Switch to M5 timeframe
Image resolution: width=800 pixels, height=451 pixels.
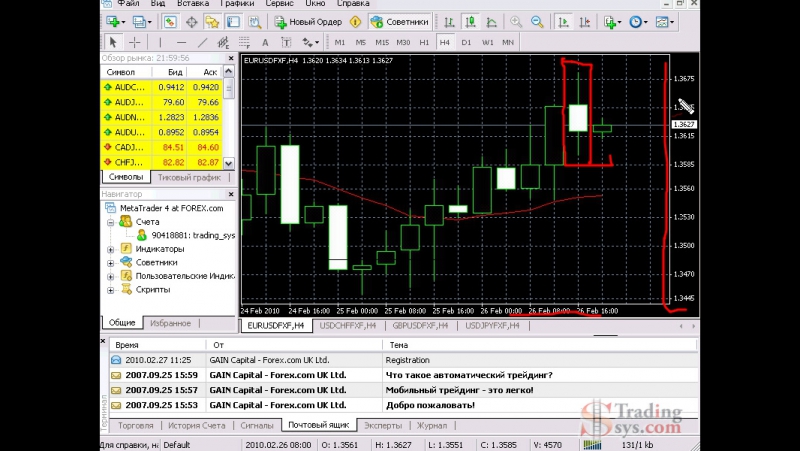361,42
